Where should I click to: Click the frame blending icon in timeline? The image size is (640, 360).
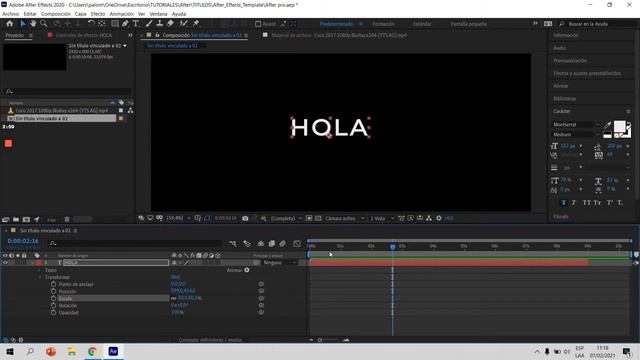coord(271,244)
